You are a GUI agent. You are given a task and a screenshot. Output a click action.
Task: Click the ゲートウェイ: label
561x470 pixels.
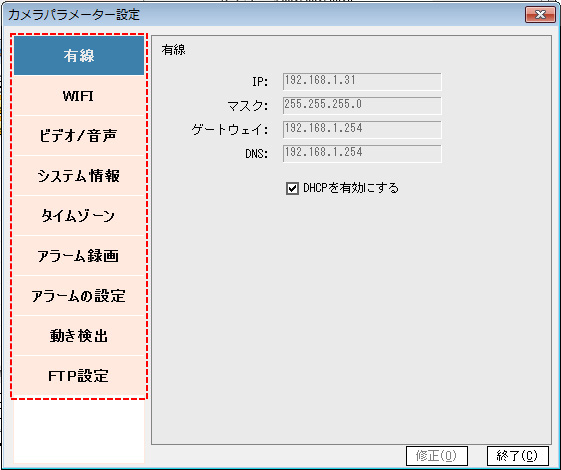click(230, 130)
